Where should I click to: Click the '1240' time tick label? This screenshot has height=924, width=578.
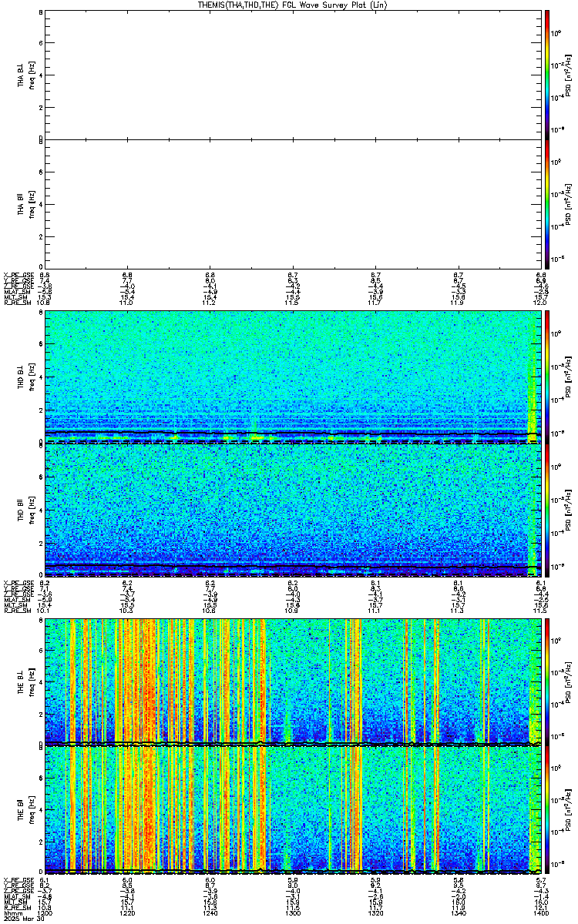coord(210,913)
